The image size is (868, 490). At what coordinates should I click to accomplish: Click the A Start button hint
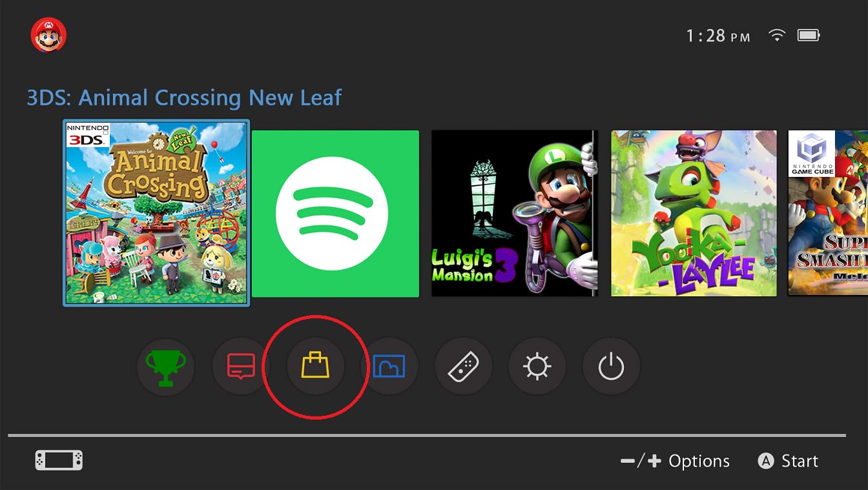pyautogui.click(x=788, y=461)
